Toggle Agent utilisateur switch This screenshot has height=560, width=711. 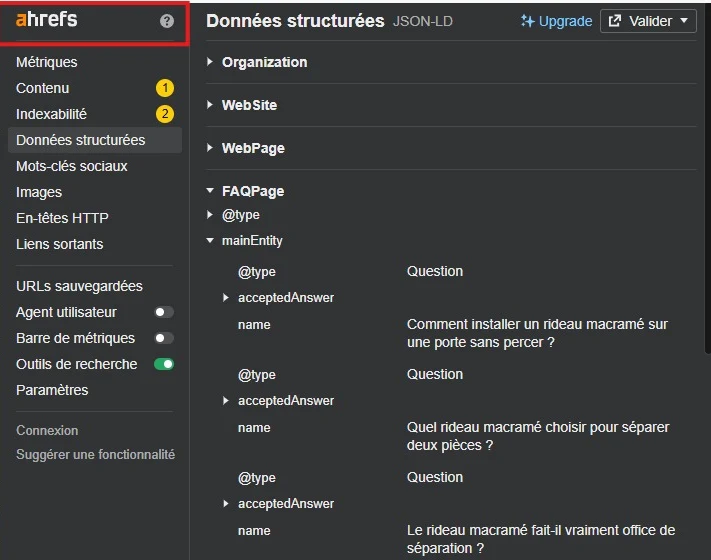pyautogui.click(x=164, y=312)
